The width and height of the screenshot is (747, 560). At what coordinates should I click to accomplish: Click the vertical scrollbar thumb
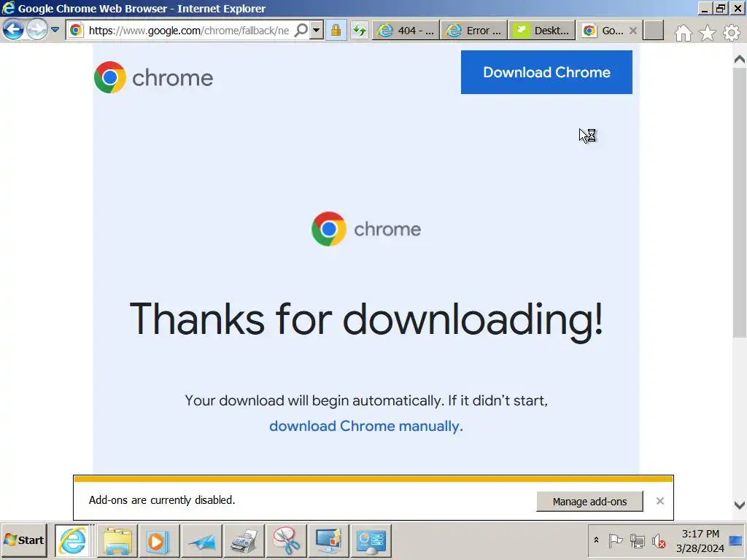coord(740,203)
